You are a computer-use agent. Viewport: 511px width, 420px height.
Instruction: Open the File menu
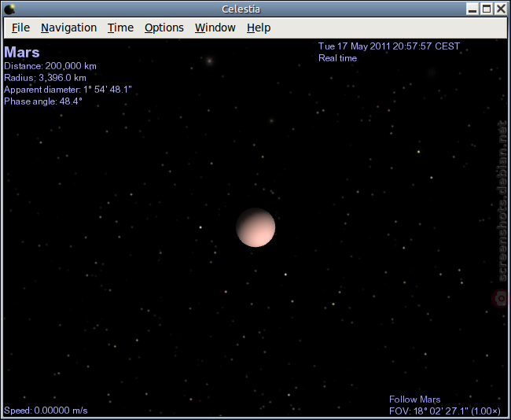pyautogui.click(x=20, y=28)
